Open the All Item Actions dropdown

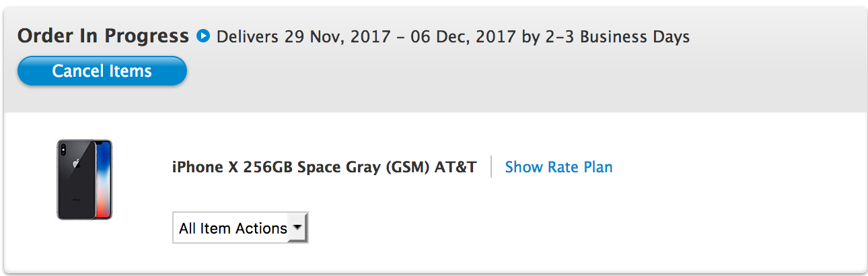point(240,228)
